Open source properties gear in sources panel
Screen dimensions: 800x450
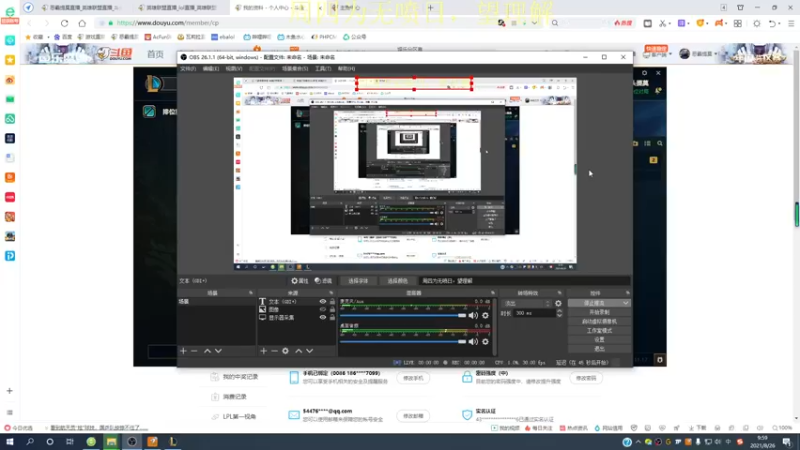click(285, 351)
